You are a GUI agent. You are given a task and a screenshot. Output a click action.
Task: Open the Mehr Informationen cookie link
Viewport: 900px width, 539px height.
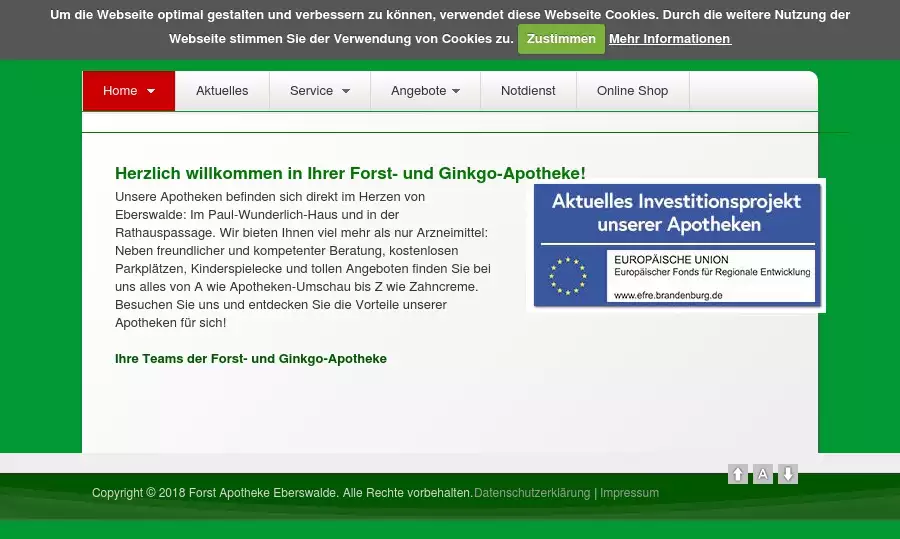[670, 39]
